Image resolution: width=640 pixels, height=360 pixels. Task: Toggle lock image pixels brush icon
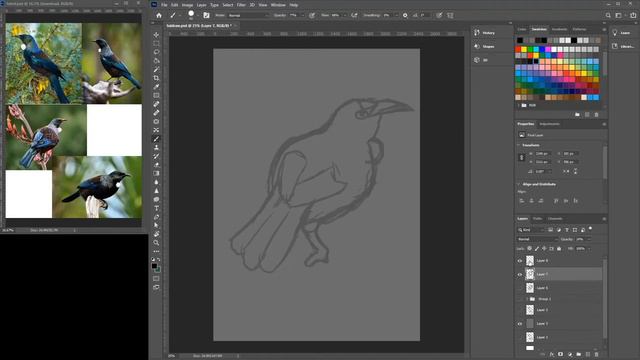click(x=537, y=249)
